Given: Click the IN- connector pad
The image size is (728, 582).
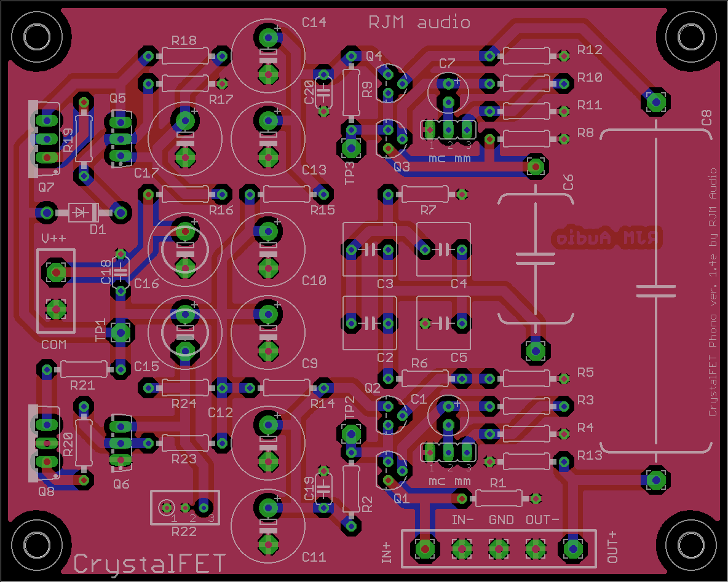Looking at the screenshot, I should 462,549.
